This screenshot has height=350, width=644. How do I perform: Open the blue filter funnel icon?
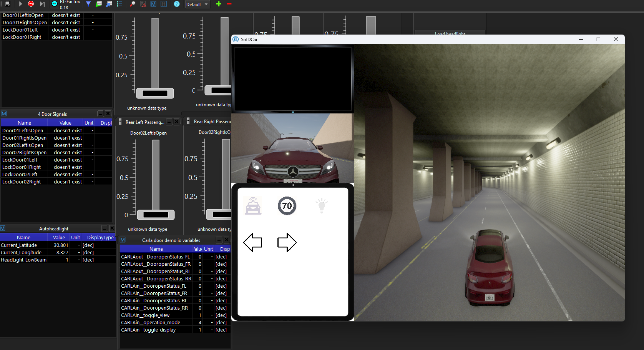88,4
